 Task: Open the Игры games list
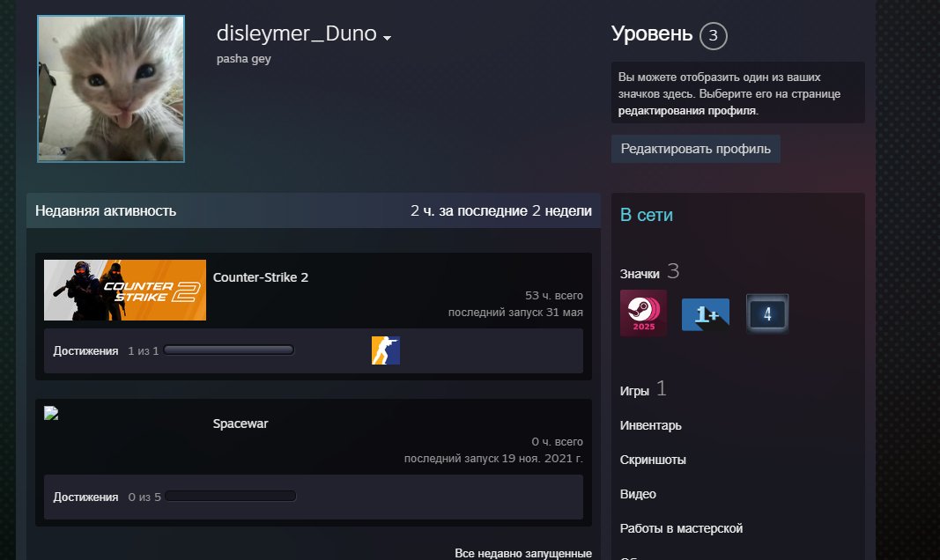pos(642,390)
